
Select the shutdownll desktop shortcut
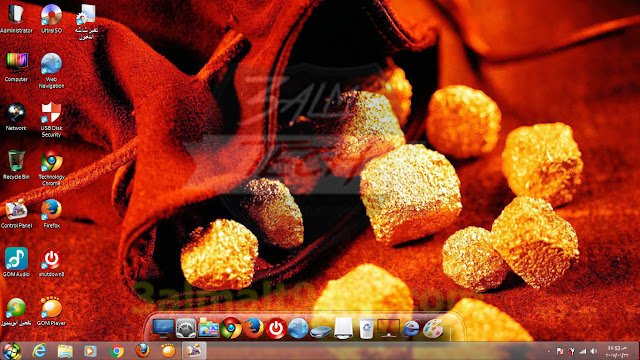coord(51,262)
